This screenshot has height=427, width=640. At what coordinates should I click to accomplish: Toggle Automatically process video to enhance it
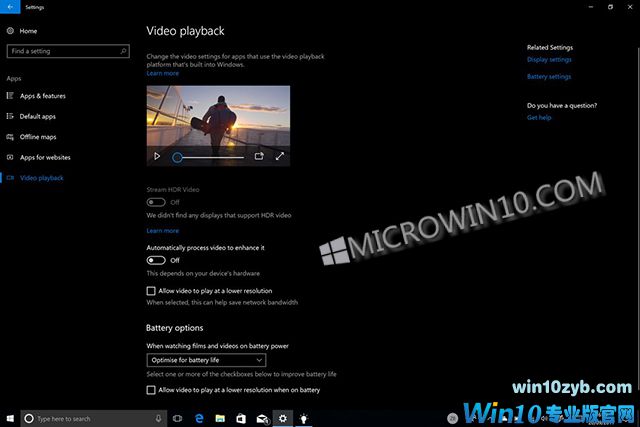(x=156, y=260)
